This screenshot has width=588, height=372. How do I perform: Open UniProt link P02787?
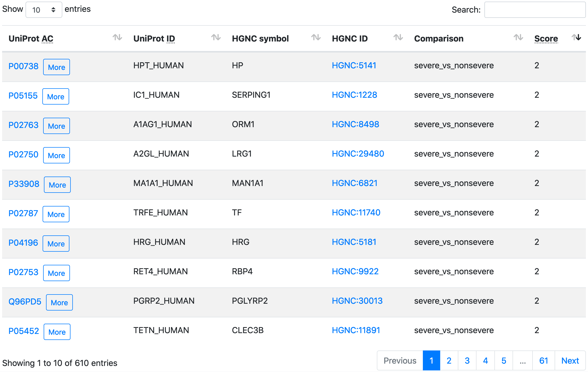point(23,213)
